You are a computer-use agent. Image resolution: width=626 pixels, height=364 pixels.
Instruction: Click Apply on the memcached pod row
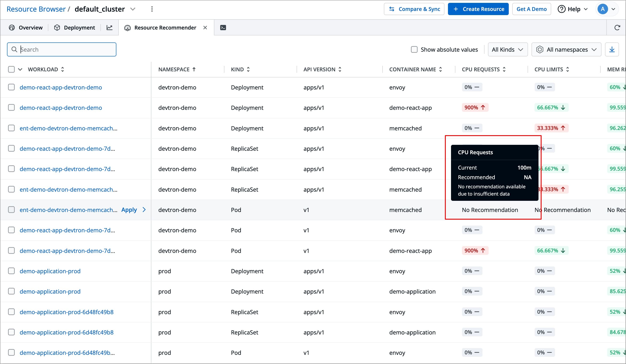pyautogui.click(x=129, y=210)
